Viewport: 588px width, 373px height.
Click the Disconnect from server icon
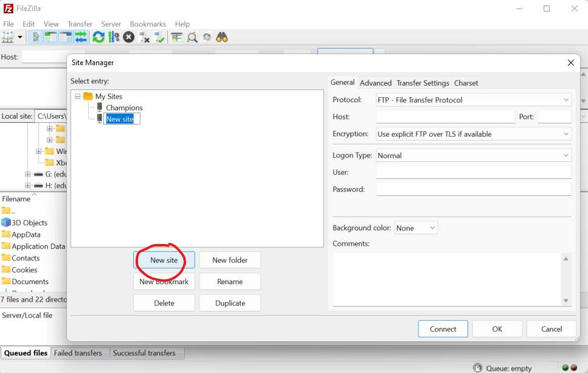click(144, 37)
